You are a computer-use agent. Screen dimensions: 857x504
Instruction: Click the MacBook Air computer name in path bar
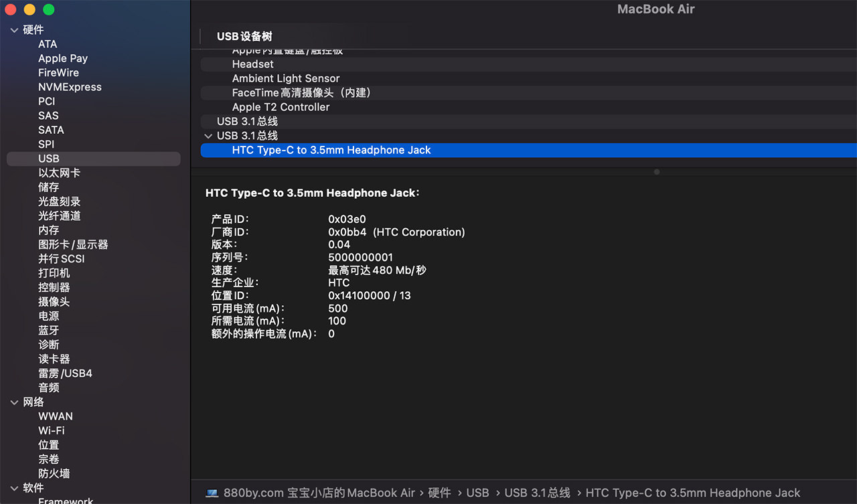[x=320, y=493]
